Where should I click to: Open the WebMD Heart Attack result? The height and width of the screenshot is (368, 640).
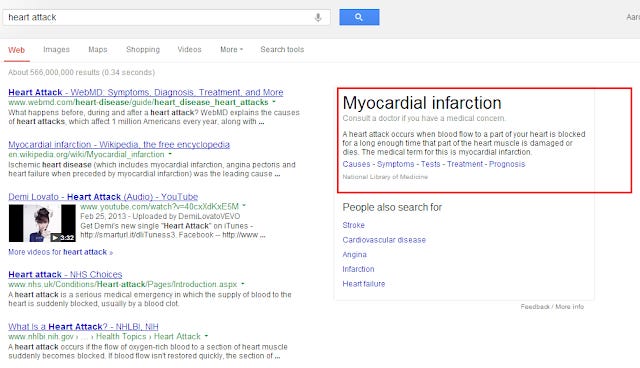[x=146, y=92]
